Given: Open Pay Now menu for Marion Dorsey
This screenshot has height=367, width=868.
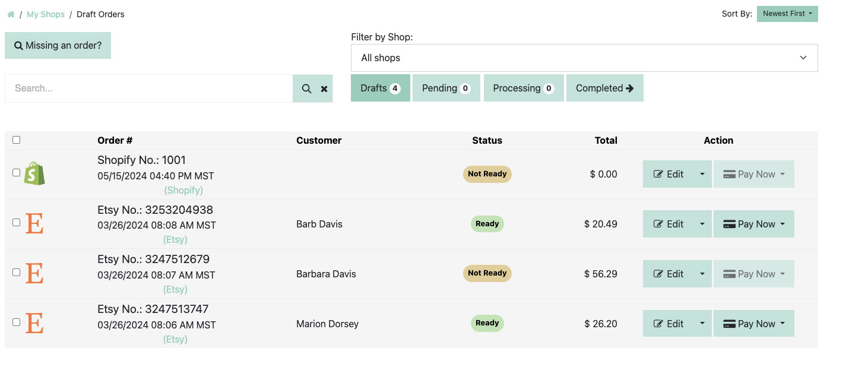Looking at the screenshot, I should point(754,324).
